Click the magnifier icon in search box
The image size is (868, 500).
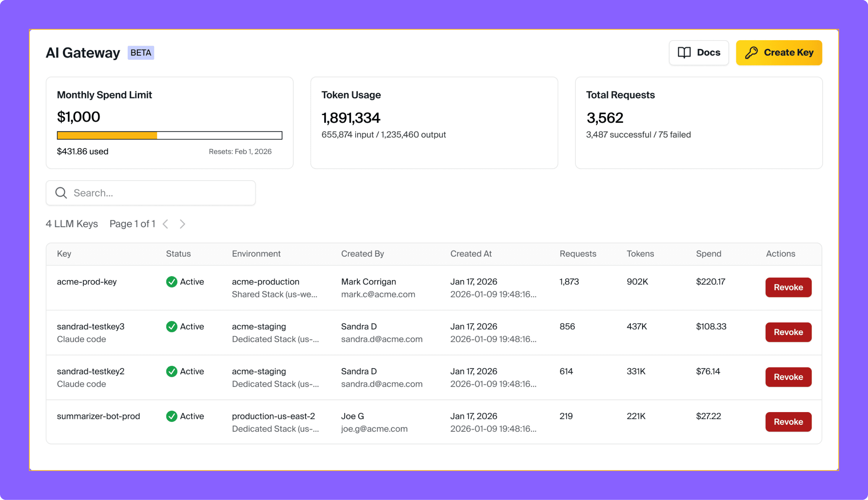click(61, 193)
